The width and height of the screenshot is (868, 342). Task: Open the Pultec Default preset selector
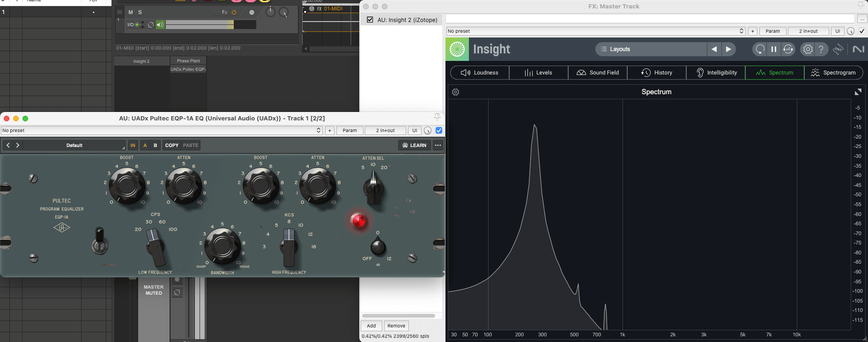[x=74, y=145]
